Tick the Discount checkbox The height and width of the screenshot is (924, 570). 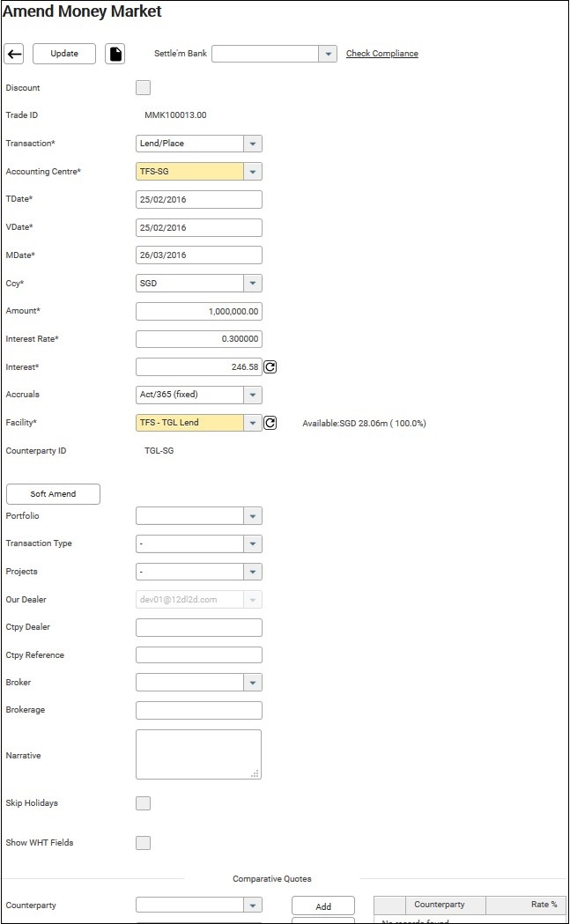pos(144,88)
